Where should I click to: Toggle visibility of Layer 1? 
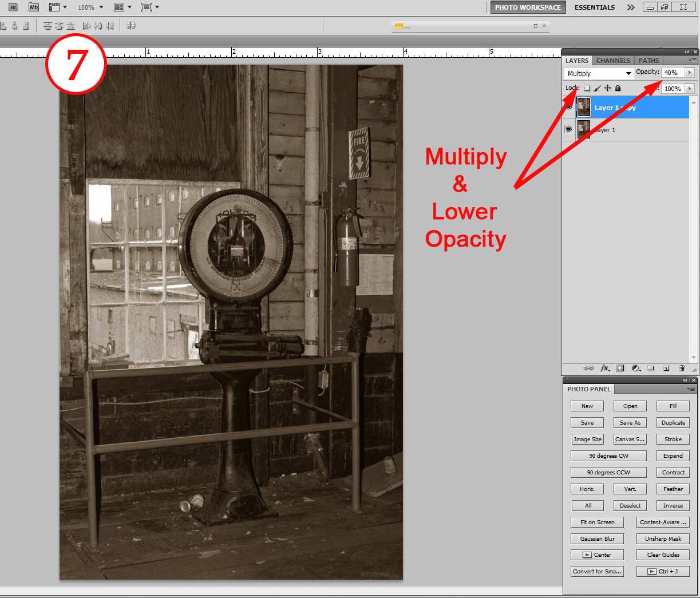(568, 129)
